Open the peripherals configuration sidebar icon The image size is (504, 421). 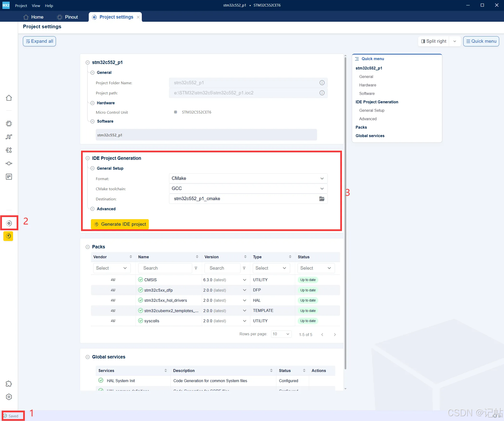click(x=9, y=150)
